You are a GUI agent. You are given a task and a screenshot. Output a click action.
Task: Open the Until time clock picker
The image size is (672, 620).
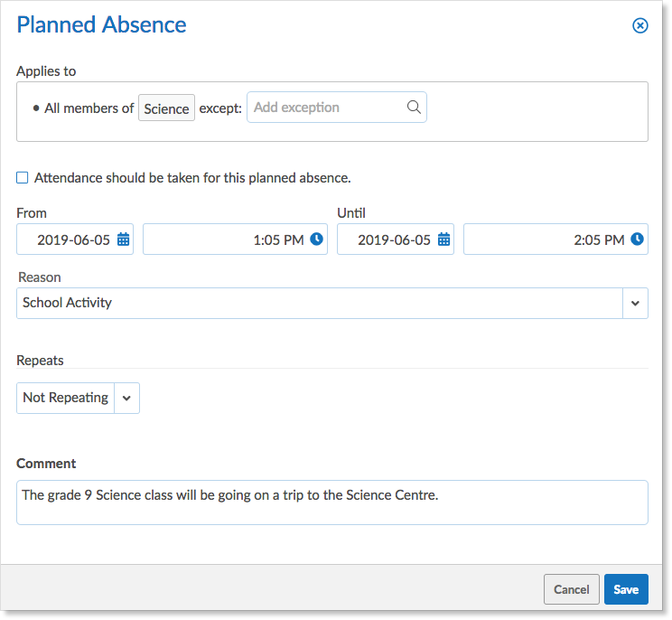coord(637,239)
